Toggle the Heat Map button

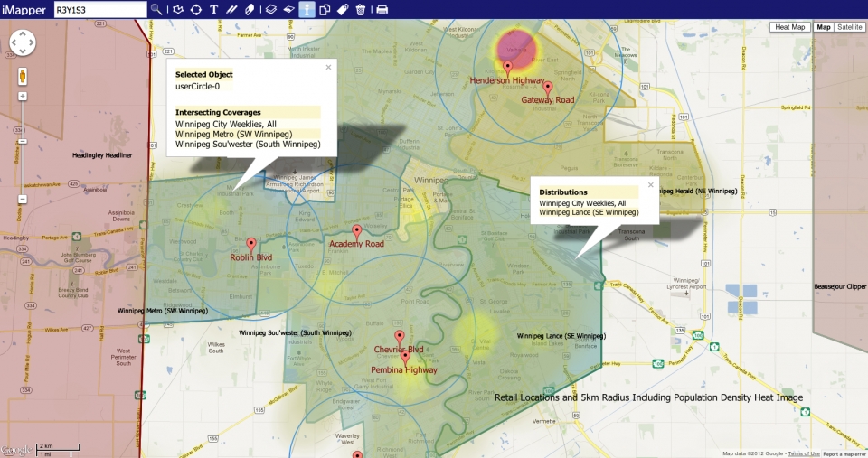coord(790,27)
